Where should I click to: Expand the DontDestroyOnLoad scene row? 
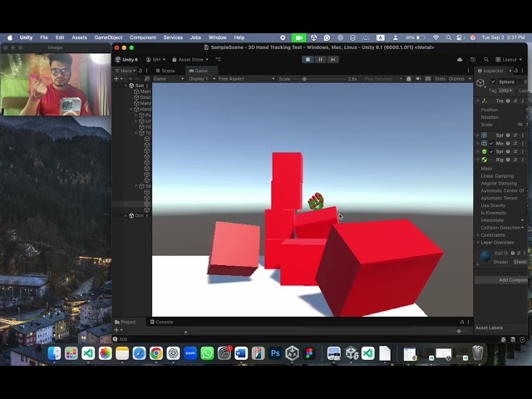click(x=126, y=215)
